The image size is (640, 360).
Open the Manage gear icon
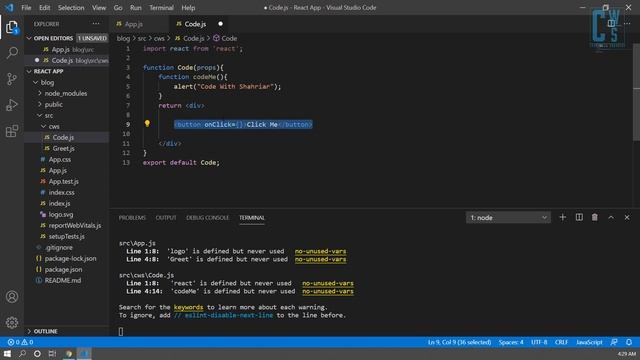coord(12,322)
